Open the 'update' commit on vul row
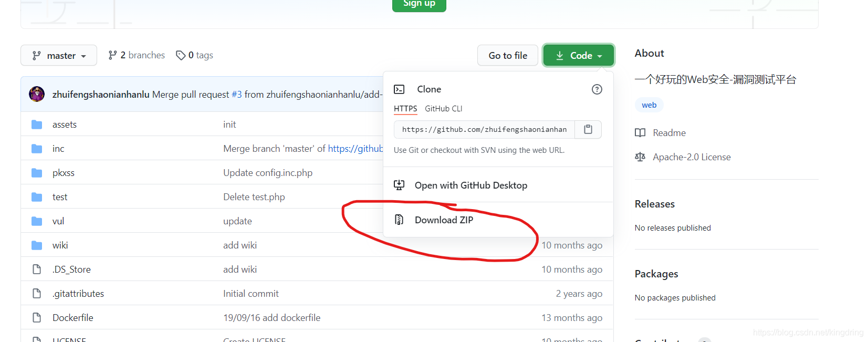Screen dimensions: 868x342 pyautogui.click(x=237, y=221)
